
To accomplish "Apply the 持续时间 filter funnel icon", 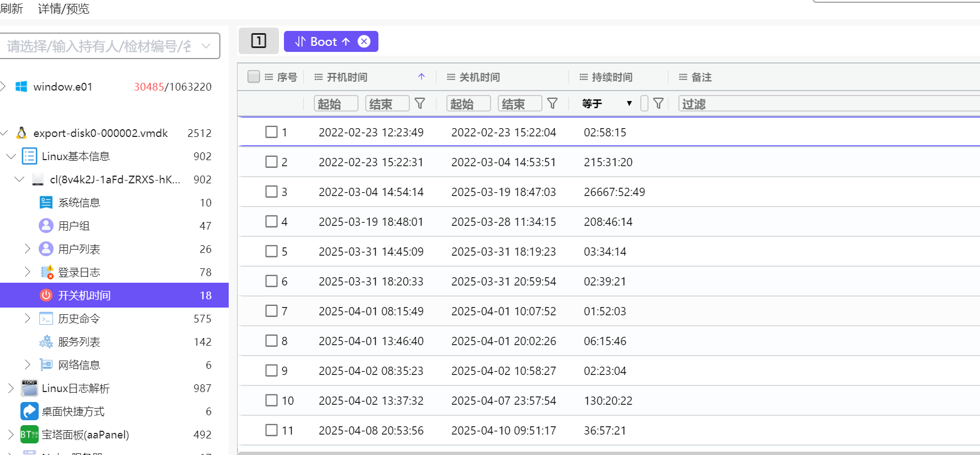I will tap(658, 104).
